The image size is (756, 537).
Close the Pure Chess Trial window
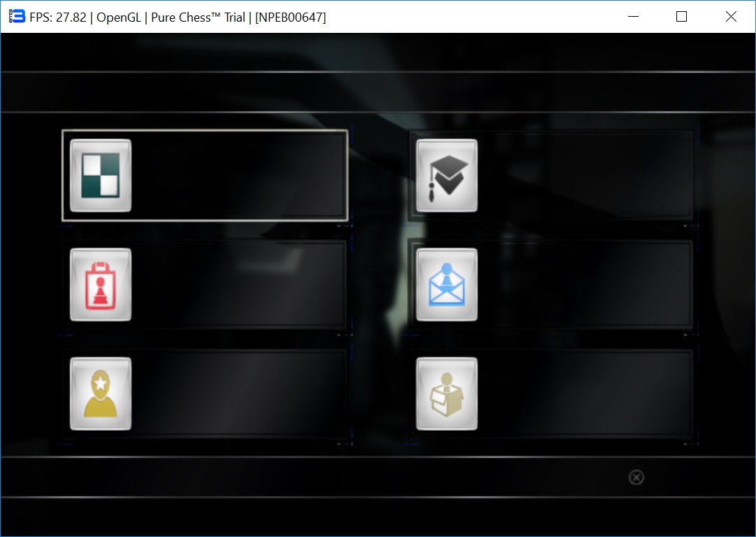click(x=731, y=17)
